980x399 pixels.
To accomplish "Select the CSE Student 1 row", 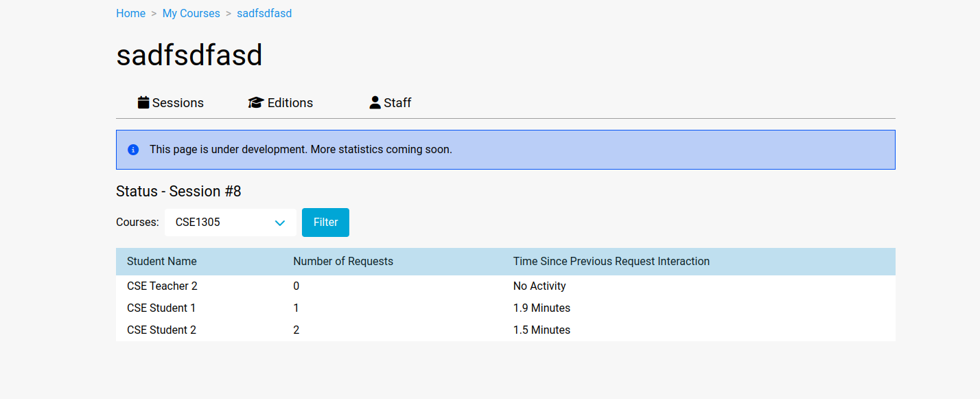I will click(506, 308).
